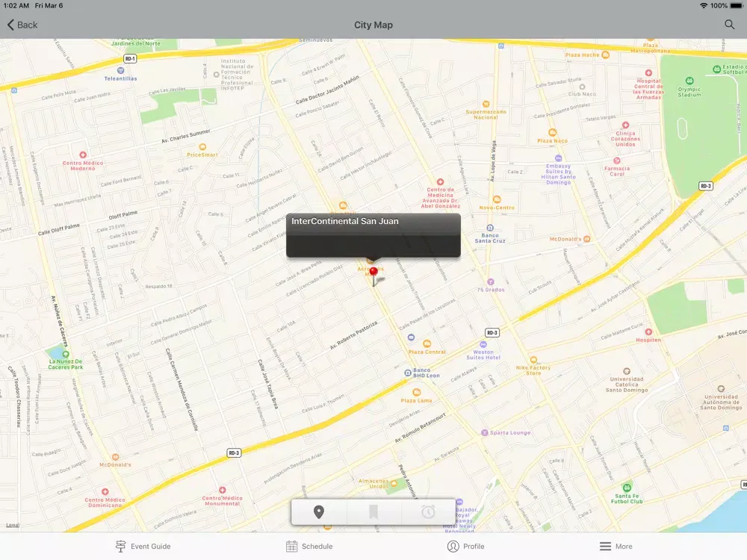This screenshot has width=747, height=560.
Task: Tap the Universidad Autónoma de Santo Domingo marker
Action: point(721,388)
